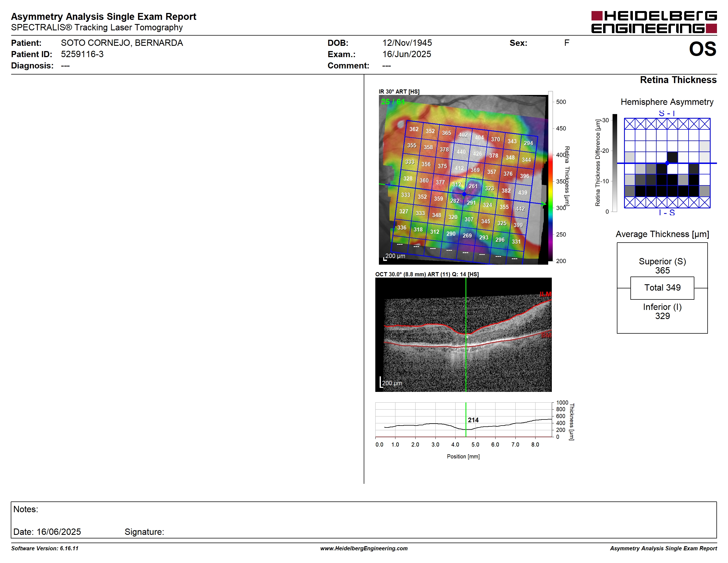
Task: Click the OCT 30.0° (8.8 mm) ART caption
Action: 427,275
